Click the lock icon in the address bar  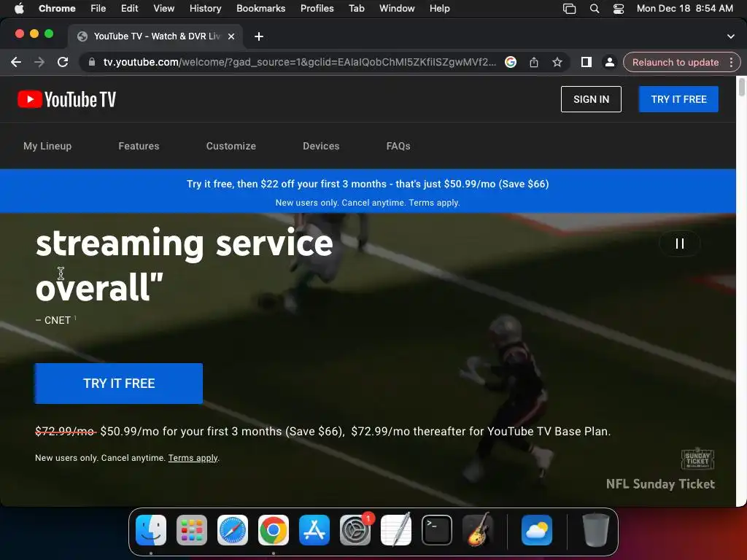pos(92,62)
